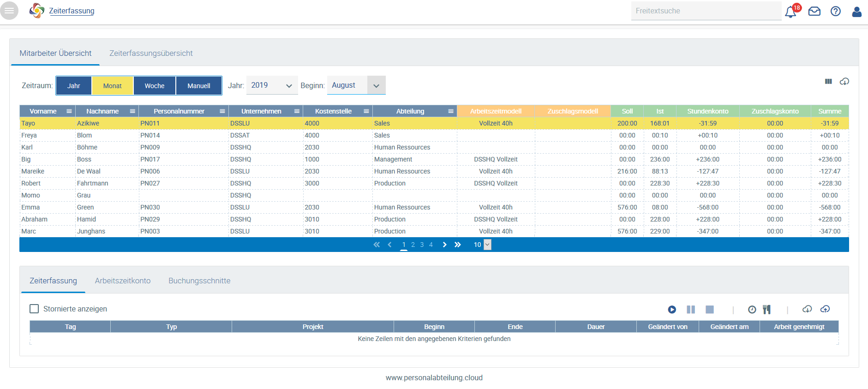Screen dimensions: 868x389
Task: Sort by Zuschlagsmodell column header
Action: pos(573,111)
